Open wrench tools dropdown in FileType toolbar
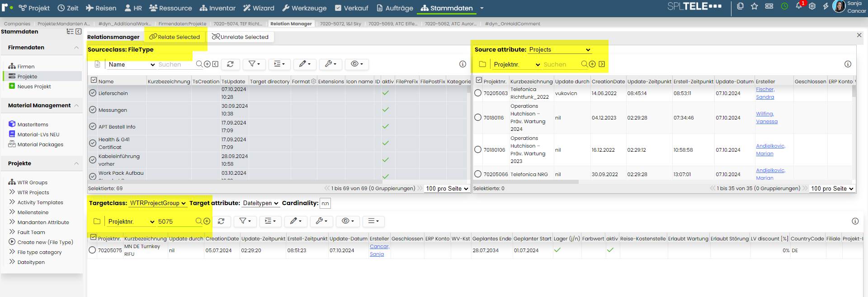This screenshot has height=297, width=868. click(330, 64)
